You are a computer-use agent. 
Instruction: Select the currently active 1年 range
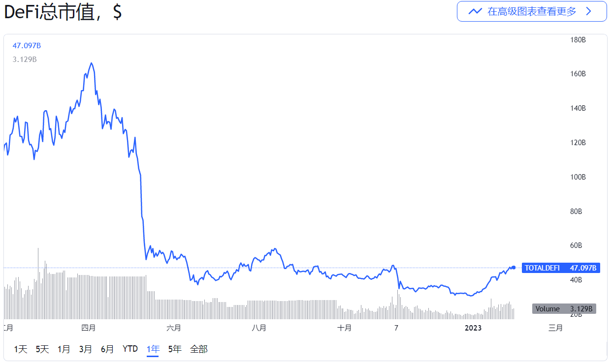[153, 349]
